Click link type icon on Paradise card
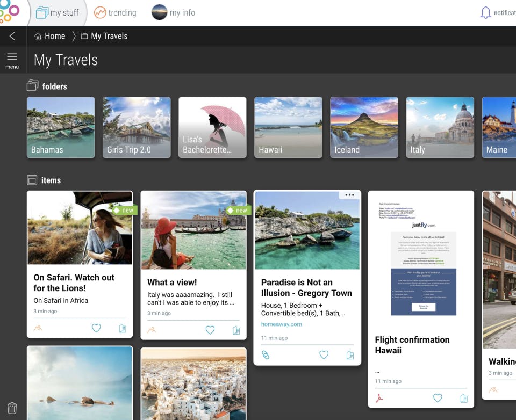 pyautogui.click(x=266, y=355)
